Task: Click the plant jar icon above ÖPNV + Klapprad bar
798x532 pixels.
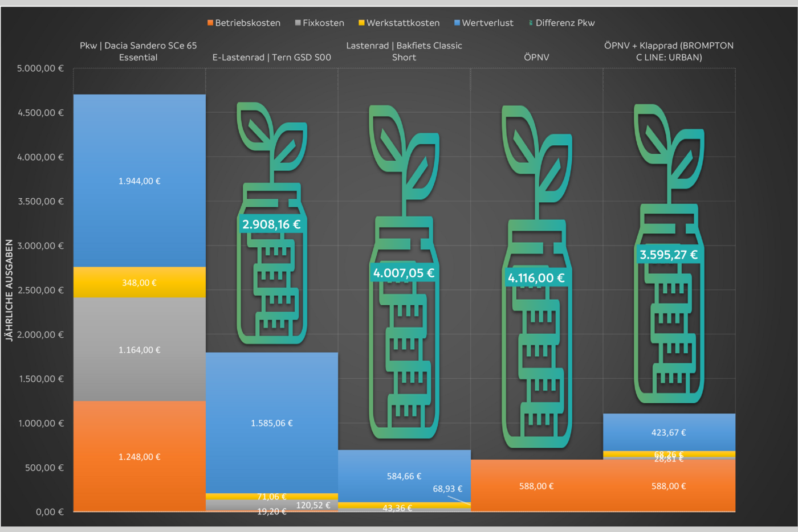Action: [x=669, y=253]
